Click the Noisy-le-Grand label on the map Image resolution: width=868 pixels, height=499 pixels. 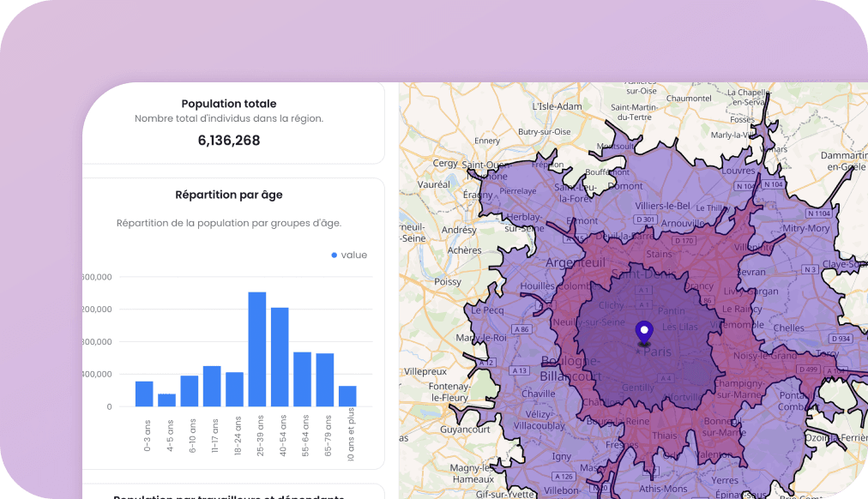tap(765, 356)
